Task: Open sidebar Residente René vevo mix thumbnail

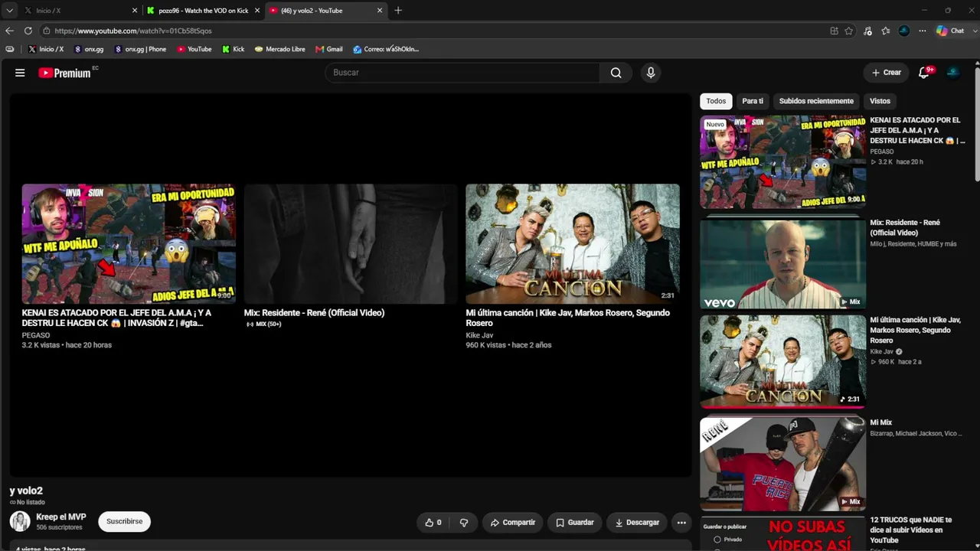Action: click(x=783, y=264)
